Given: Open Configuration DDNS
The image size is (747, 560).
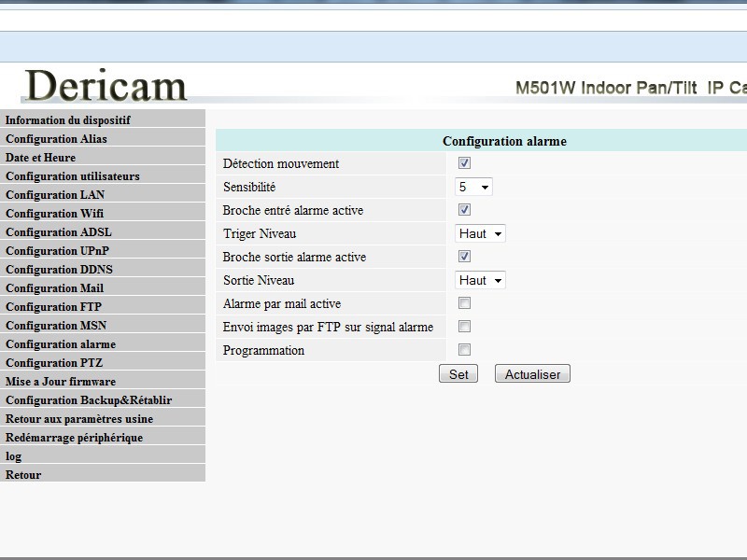Looking at the screenshot, I should point(103,268).
